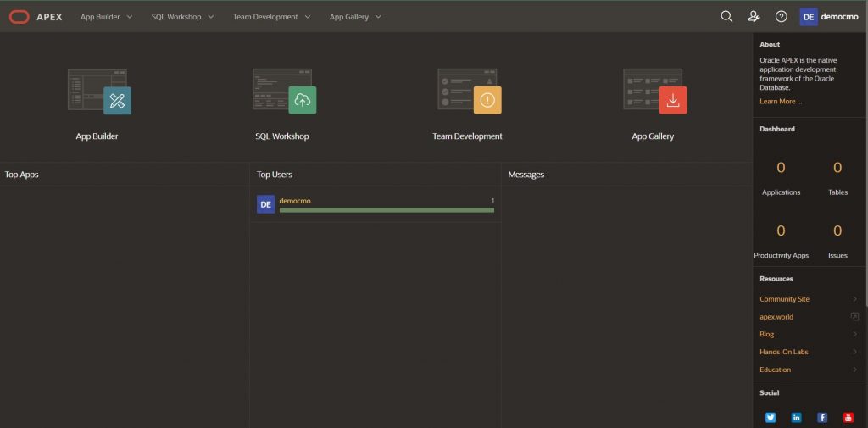Click the chevron beside Education
The width and height of the screenshot is (868, 428).
coord(854,370)
